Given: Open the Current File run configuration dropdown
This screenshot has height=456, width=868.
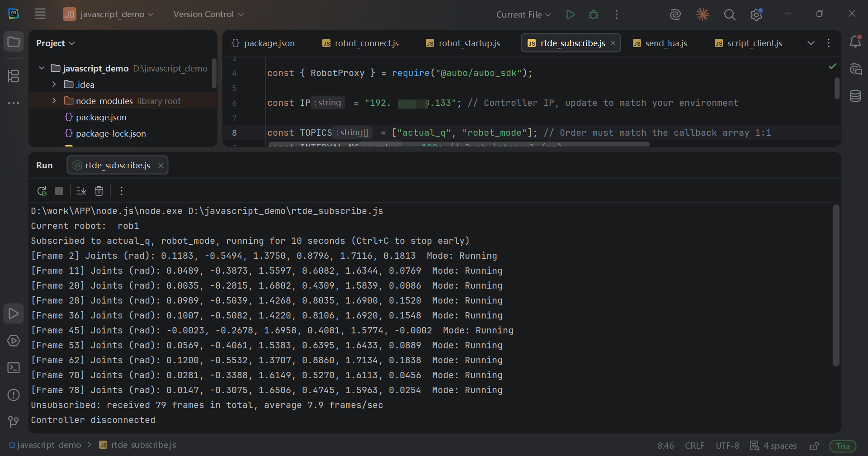Looking at the screenshot, I should (x=524, y=14).
